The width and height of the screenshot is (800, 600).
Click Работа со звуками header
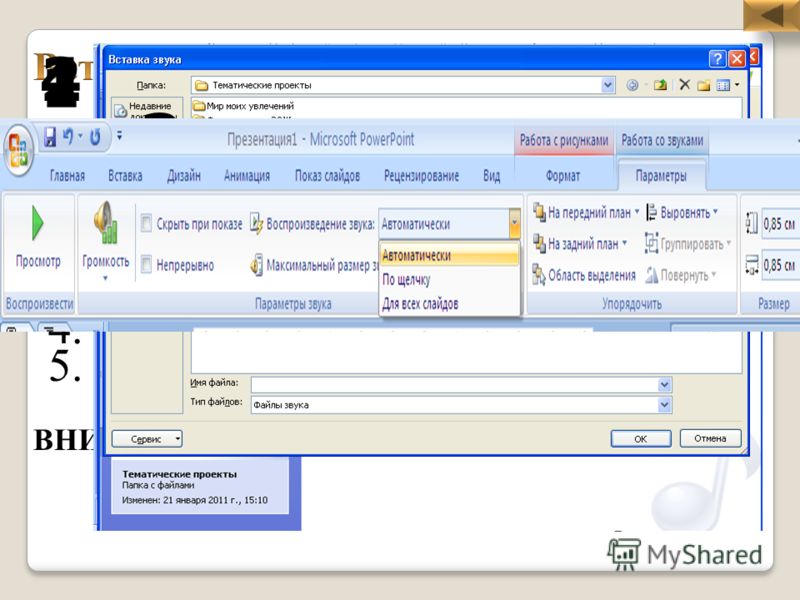(x=662, y=140)
